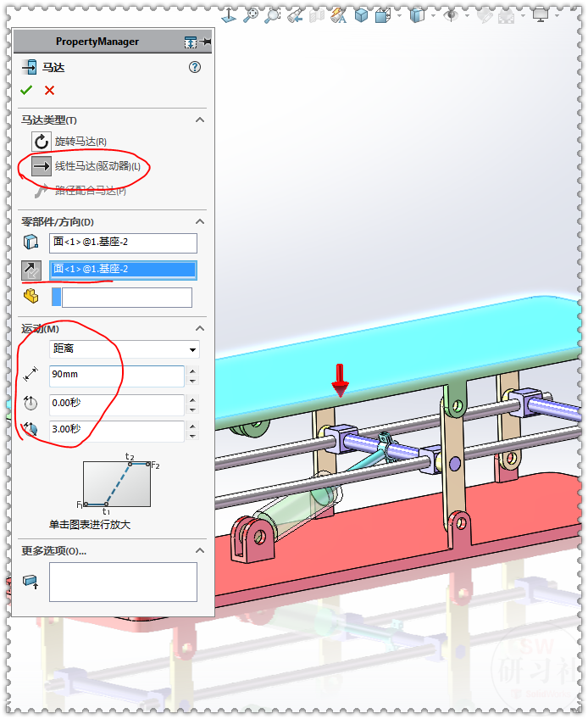Increase the 90mm displacement value
The height and width of the screenshot is (719, 588).
click(x=193, y=371)
